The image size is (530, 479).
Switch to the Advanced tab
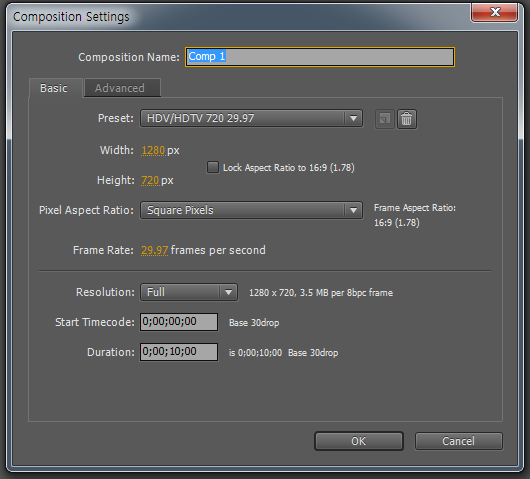pyautogui.click(x=122, y=88)
